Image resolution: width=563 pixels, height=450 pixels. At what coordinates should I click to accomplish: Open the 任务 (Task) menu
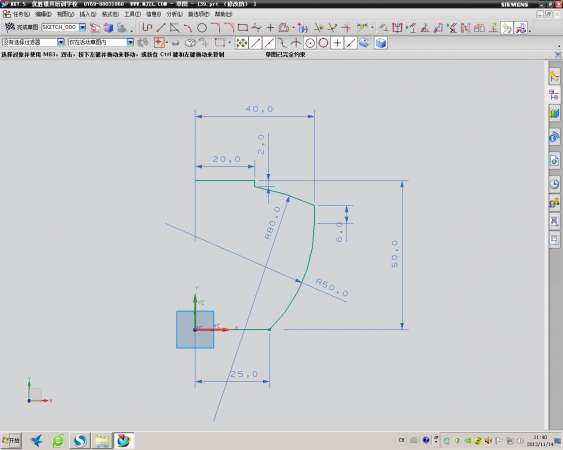pos(21,14)
